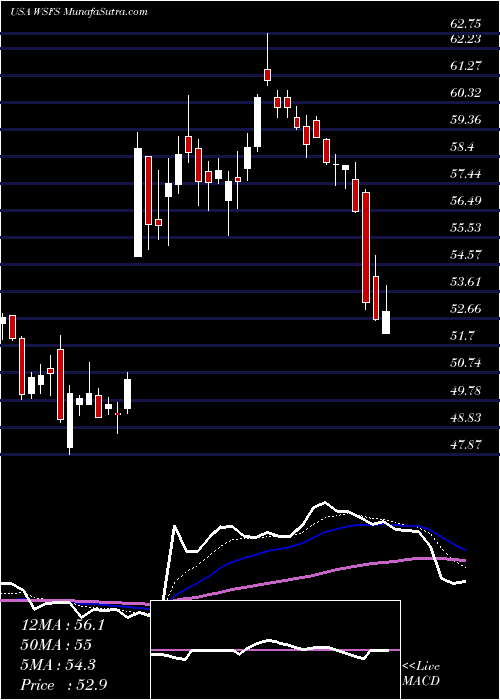Click the 52.66 price axis label
500x700 pixels.
[x=465, y=309]
